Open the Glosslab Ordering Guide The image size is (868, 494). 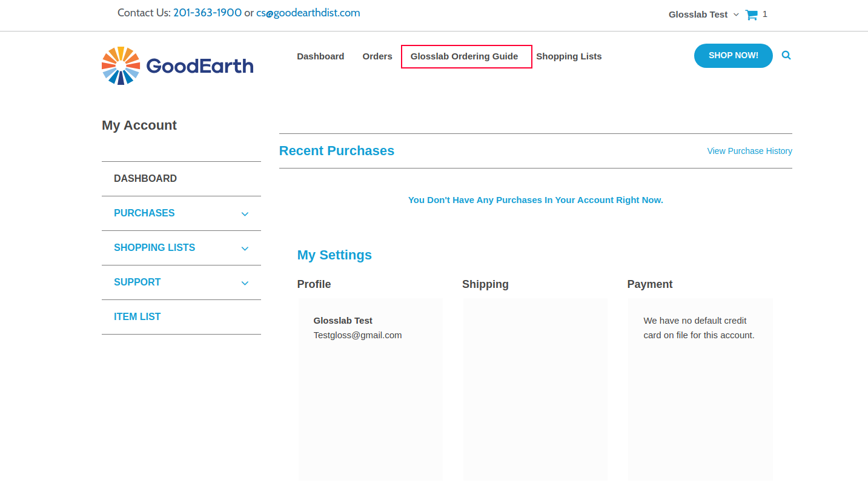tap(465, 56)
